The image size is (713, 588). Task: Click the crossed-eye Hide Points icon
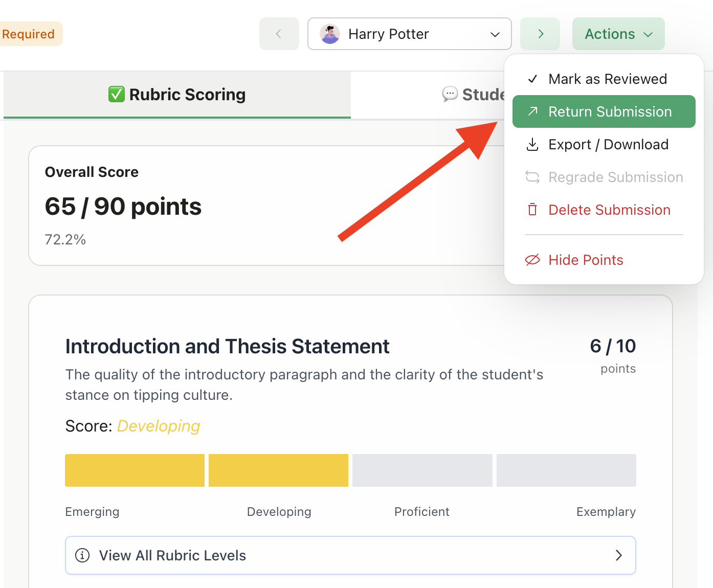pos(532,260)
